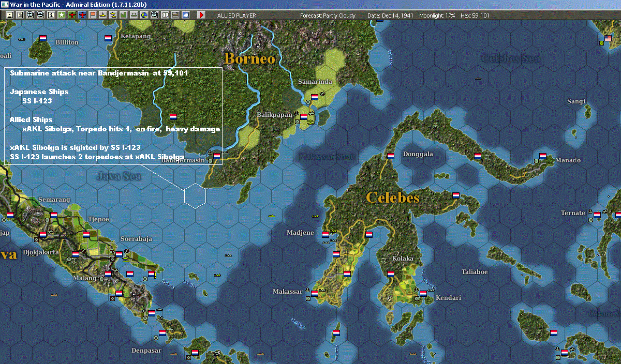Viewport: 621px width, 364px height.
Task: Click the 'ALLIED PLAYER' label
Action: point(236,16)
